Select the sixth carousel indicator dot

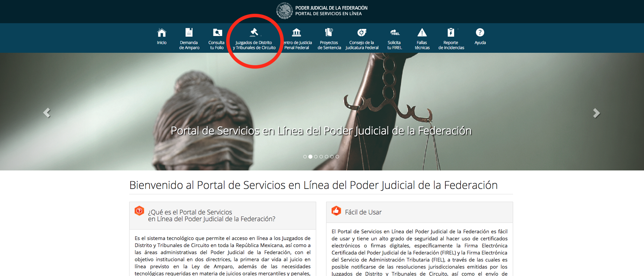(332, 157)
